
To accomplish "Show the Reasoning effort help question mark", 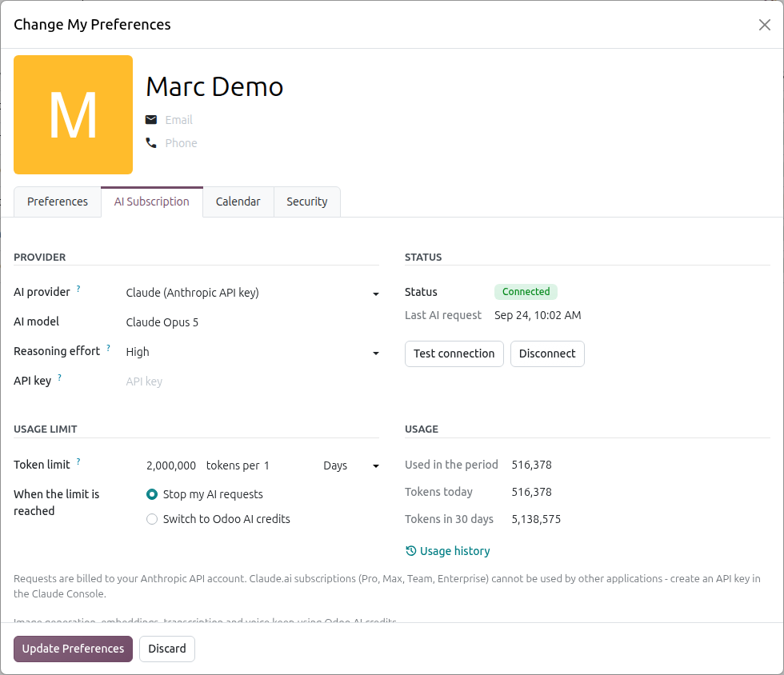I will 109,348.
